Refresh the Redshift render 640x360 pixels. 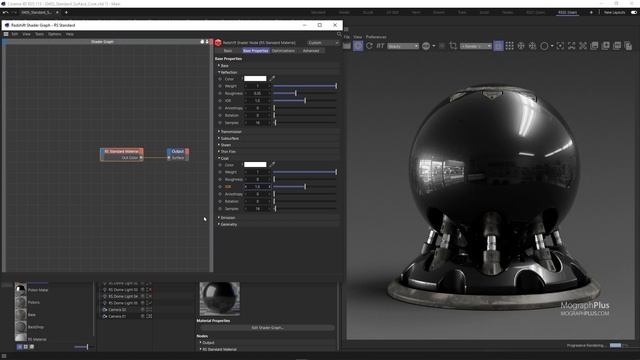tap(369, 46)
